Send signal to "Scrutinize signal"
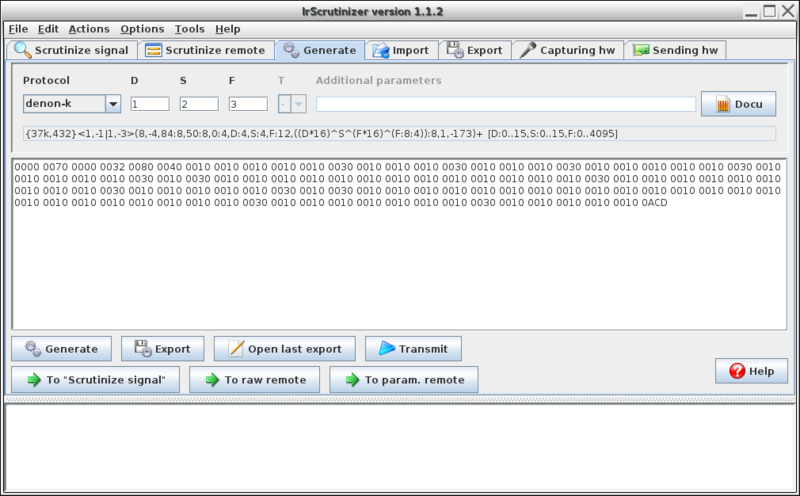 tap(95, 380)
